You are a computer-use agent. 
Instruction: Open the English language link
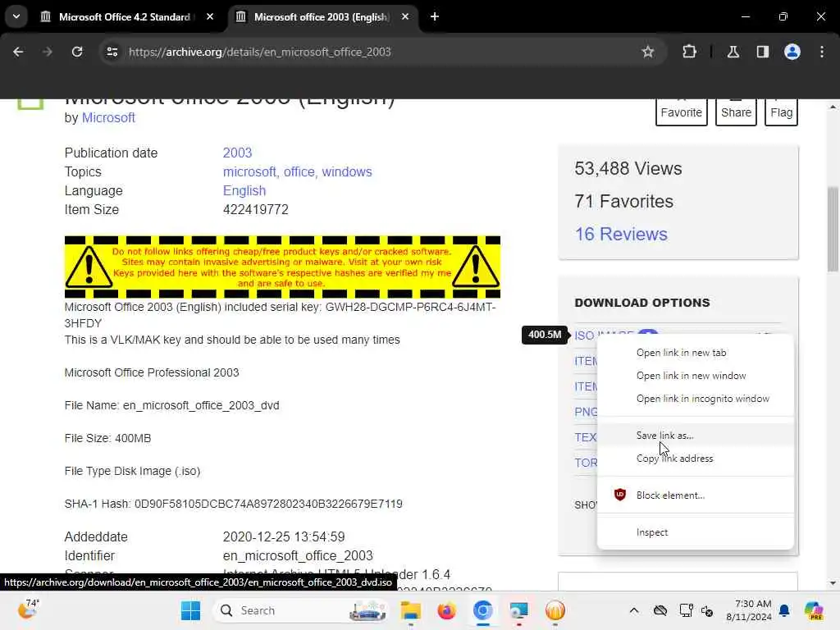[x=244, y=190]
